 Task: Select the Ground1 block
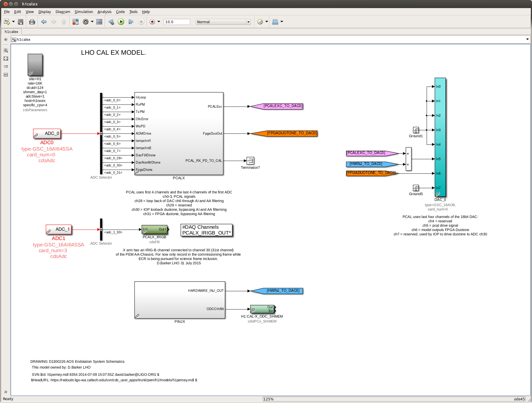[416, 130]
